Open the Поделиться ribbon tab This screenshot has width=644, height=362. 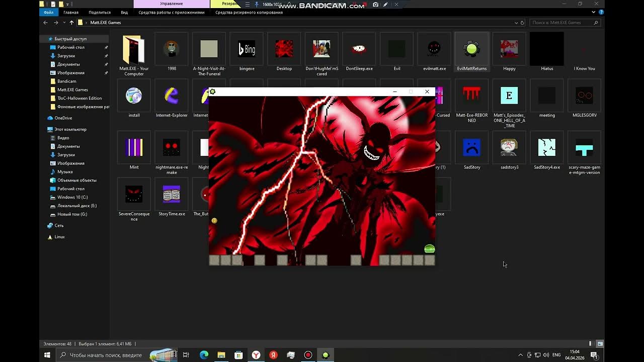99,13
